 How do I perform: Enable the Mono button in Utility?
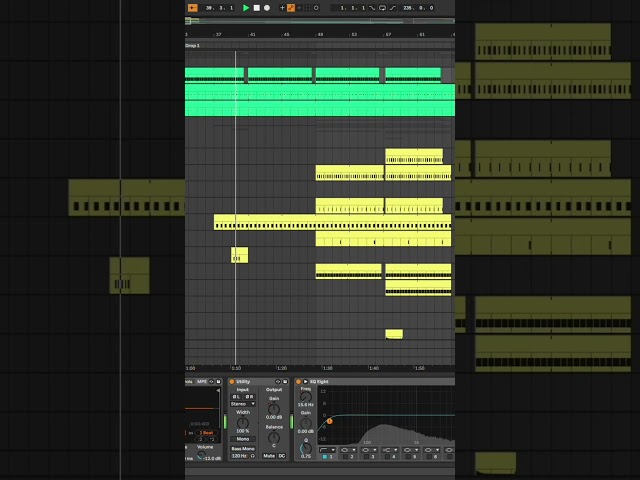tap(243, 439)
